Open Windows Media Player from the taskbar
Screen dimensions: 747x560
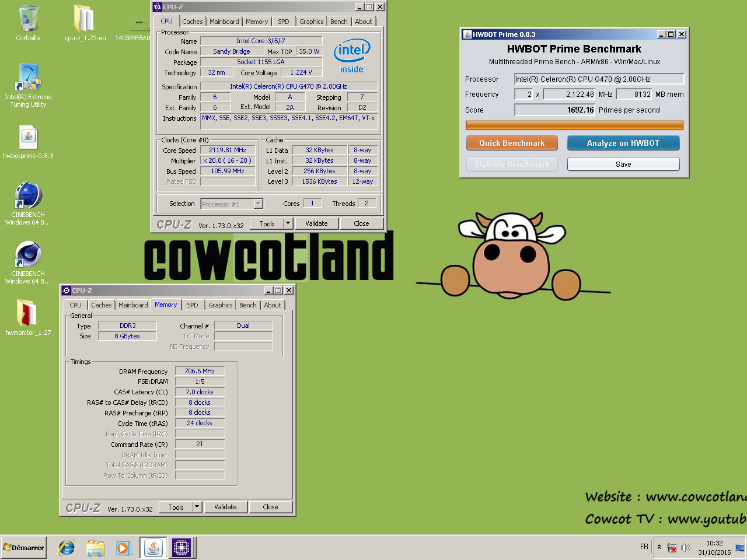[x=123, y=548]
